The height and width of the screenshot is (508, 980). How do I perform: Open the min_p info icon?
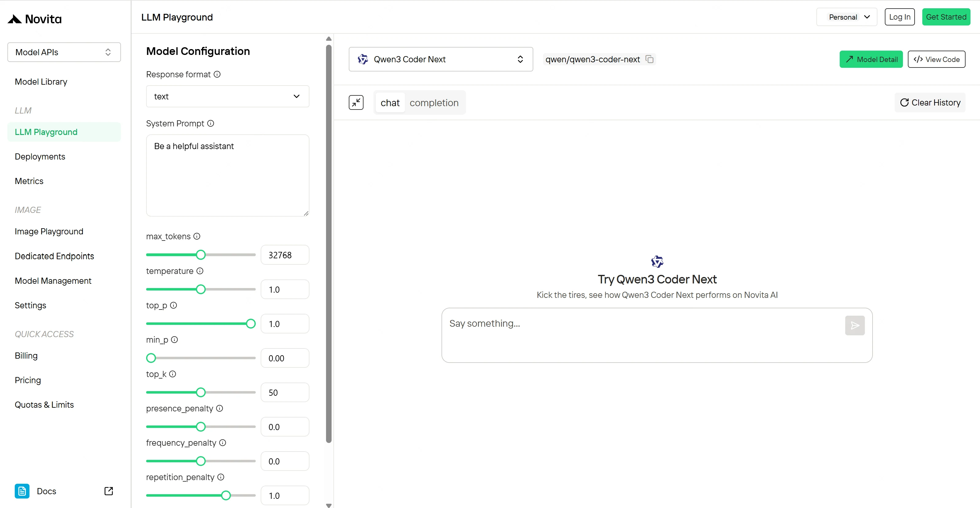pos(175,340)
